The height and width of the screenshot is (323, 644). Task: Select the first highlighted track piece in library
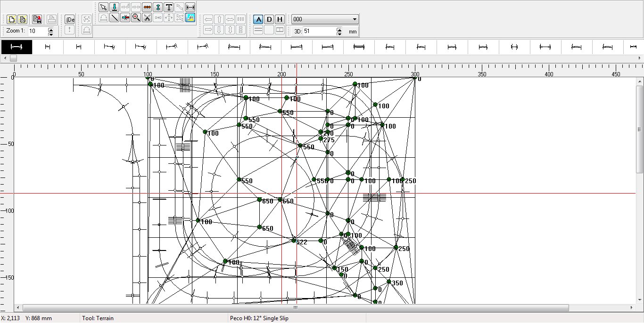point(17,47)
